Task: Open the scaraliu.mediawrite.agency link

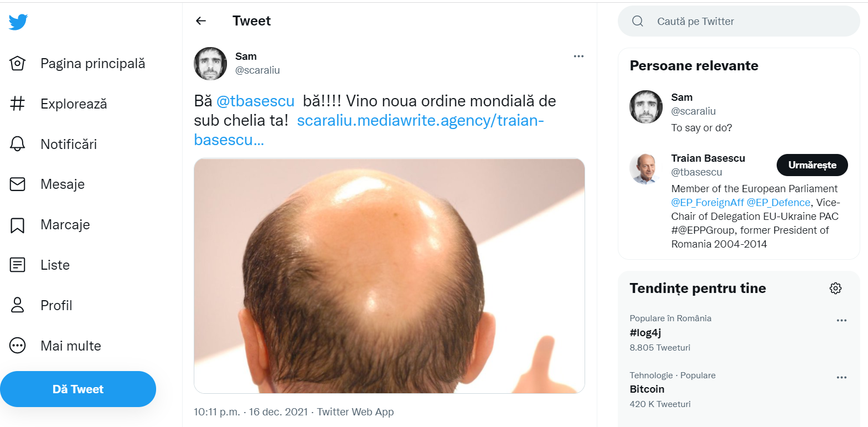Action: point(369,130)
